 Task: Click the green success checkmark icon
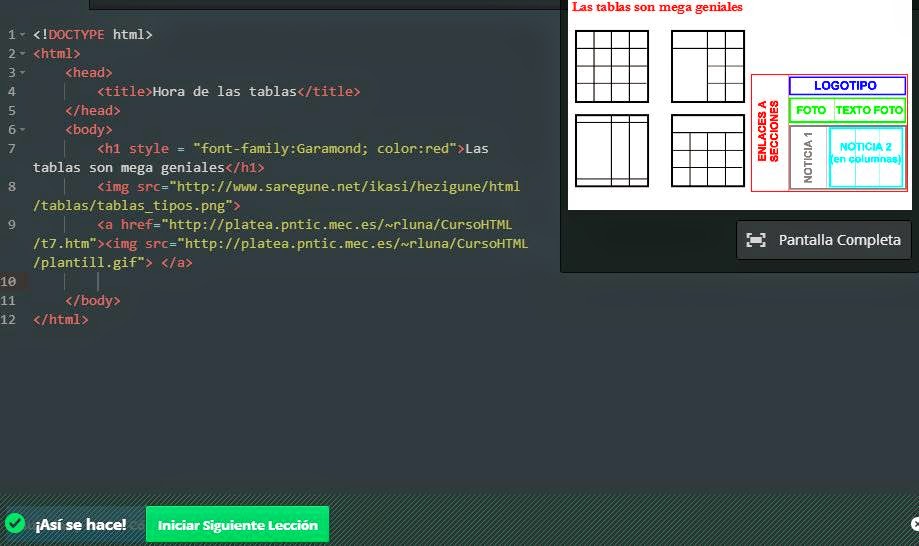15,523
